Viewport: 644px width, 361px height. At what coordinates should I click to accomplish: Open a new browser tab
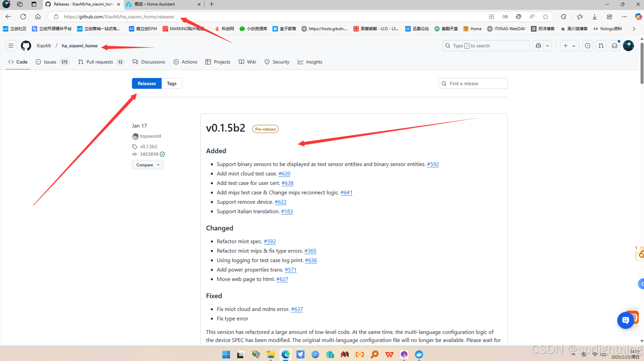coord(212,4)
